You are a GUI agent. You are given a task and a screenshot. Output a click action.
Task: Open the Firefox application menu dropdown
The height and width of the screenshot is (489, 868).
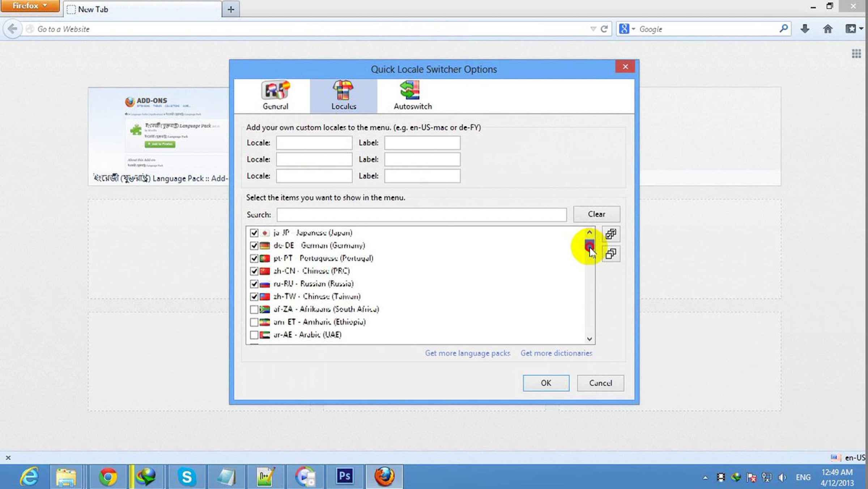30,6
